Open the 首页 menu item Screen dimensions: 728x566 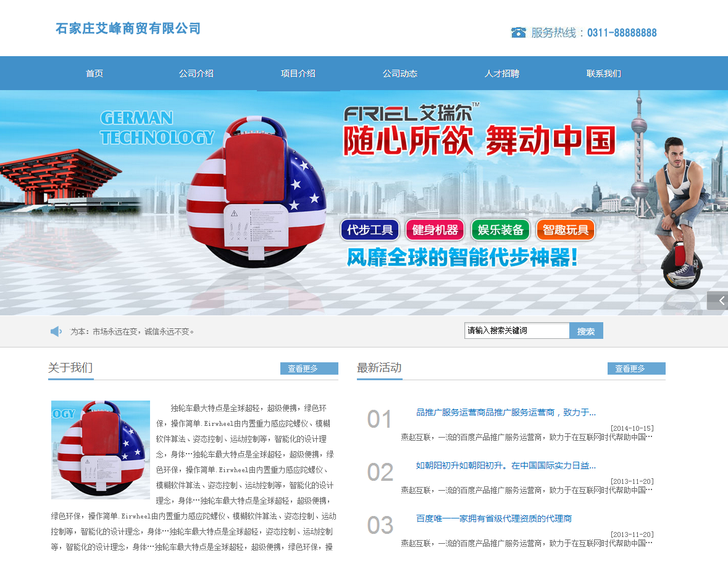[94, 73]
